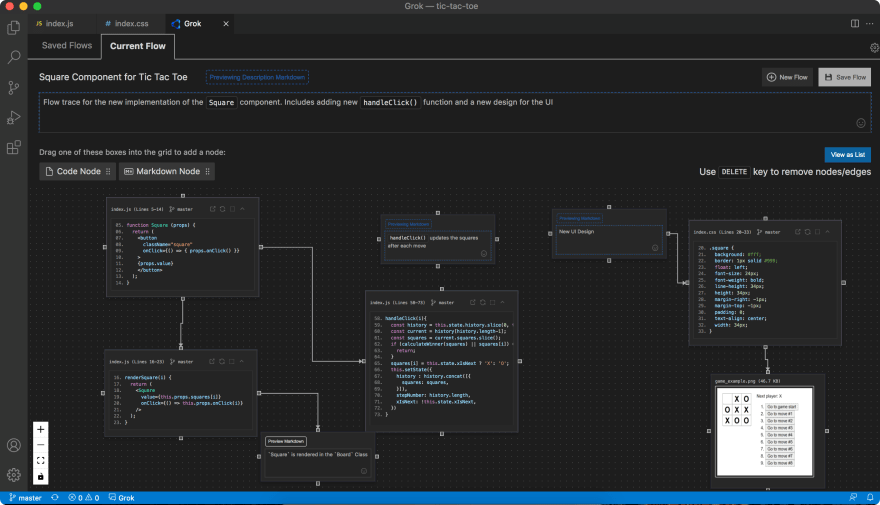The image size is (880, 505).
Task: Open file link on index.js Lines 58-73 node
Action: pyautogui.click(x=473, y=302)
